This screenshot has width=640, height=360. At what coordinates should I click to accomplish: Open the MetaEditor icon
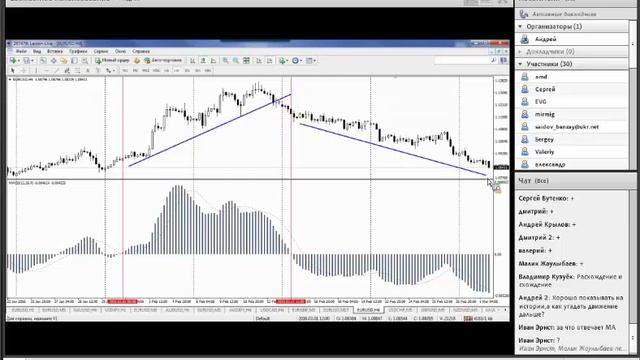[x=137, y=60]
